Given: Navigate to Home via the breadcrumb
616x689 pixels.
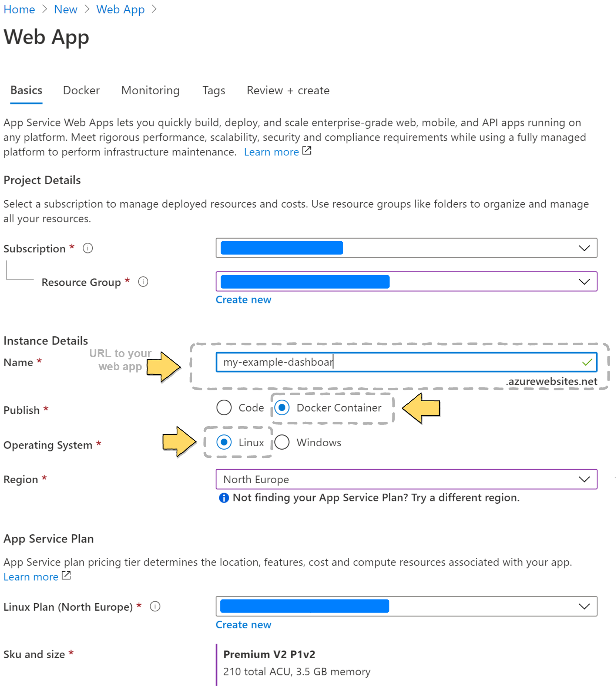Looking at the screenshot, I should point(19,9).
